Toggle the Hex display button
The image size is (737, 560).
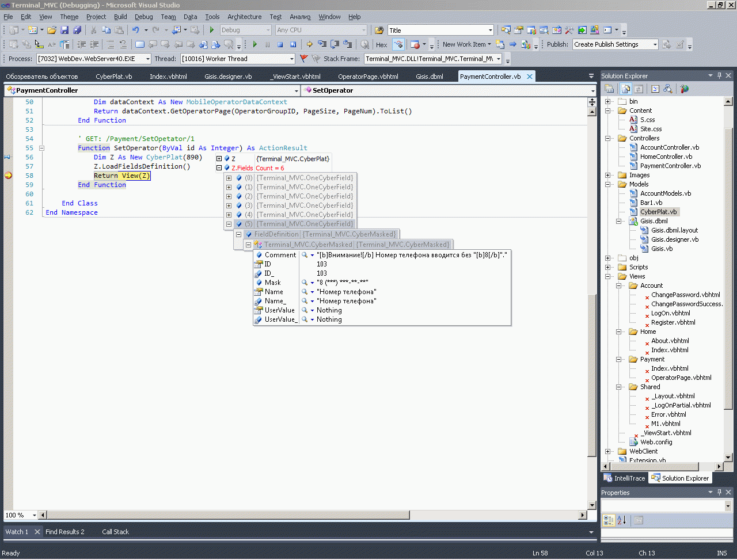381,44
